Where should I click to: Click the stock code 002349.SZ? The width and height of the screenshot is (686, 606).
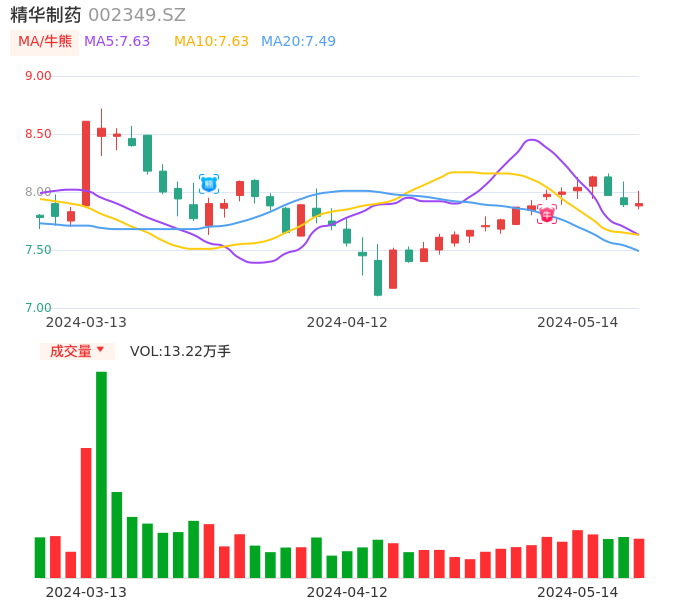[x=137, y=15]
